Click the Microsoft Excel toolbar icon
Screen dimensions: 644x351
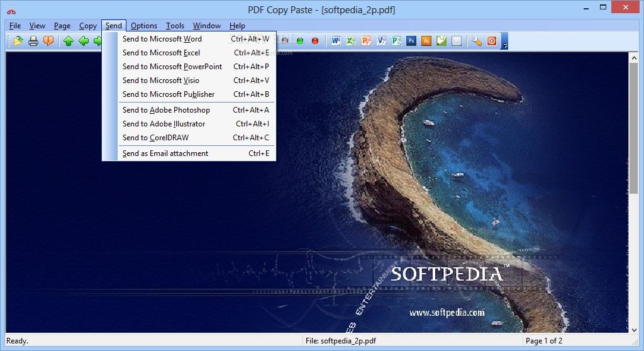(x=351, y=41)
